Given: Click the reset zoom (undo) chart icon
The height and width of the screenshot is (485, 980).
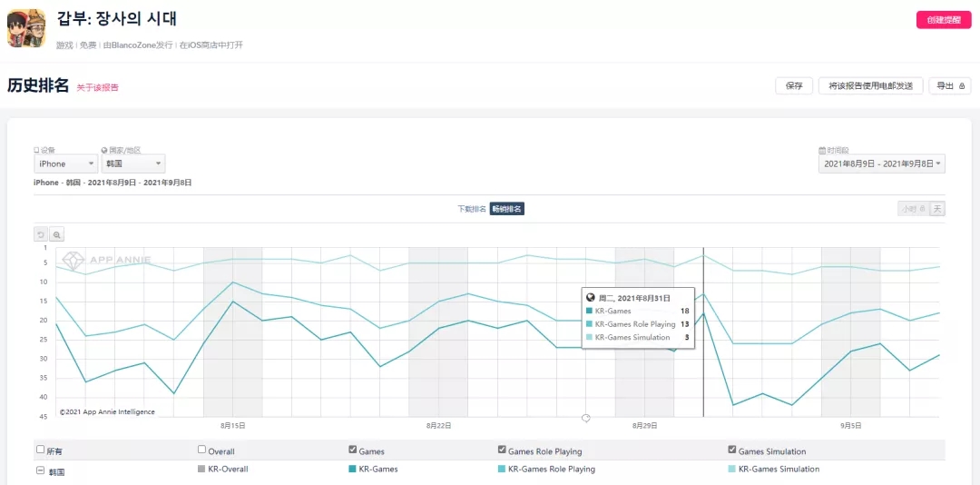Looking at the screenshot, I should (41, 234).
